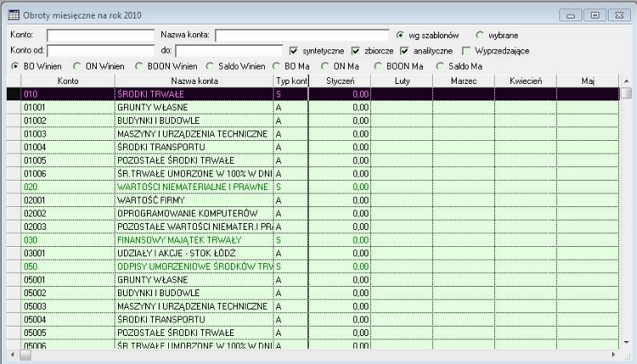Toggle the syntetyczne checkbox

point(293,51)
